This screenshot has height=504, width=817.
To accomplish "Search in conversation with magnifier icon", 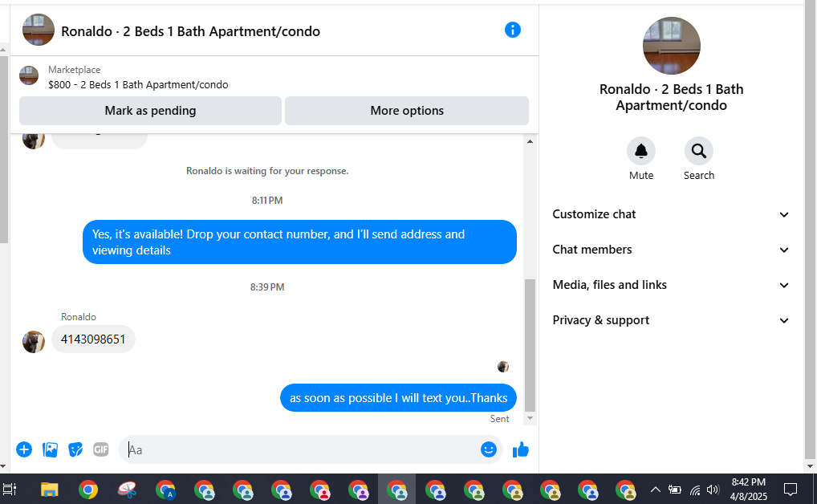I will tap(698, 151).
